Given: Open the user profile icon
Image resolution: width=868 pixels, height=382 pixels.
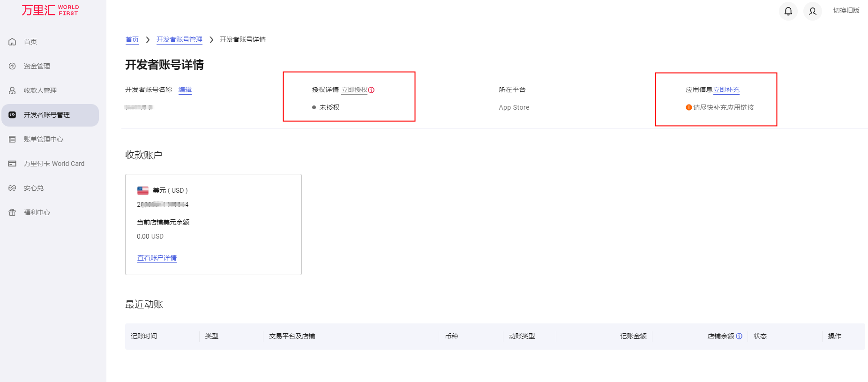Looking at the screenshot, I should (x=812, y=11).
